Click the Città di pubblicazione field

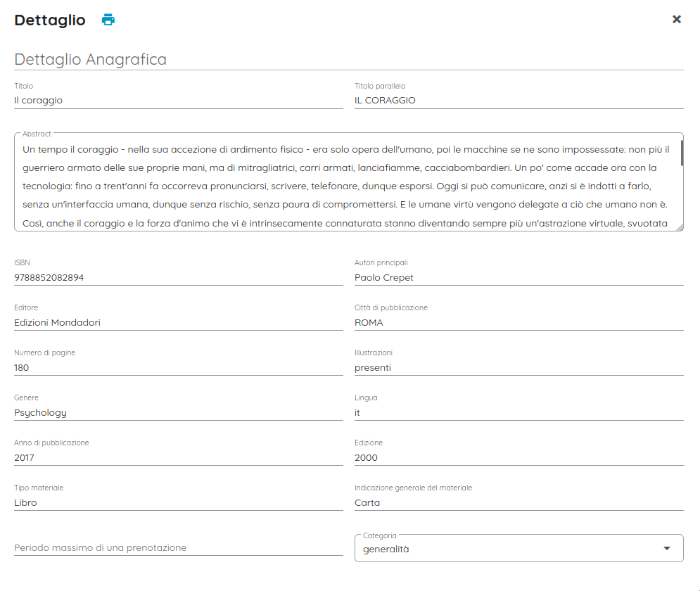(518, 323)
